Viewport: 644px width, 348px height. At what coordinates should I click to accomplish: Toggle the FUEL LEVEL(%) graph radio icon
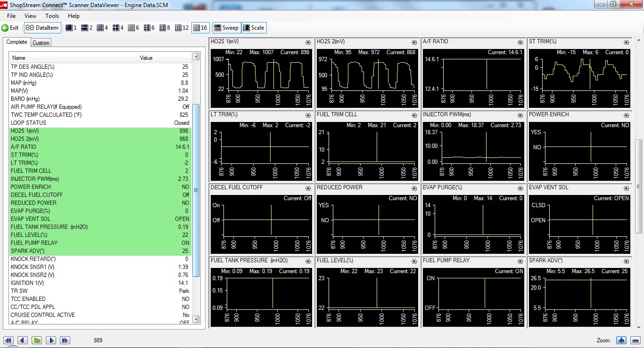click(414, 261)
